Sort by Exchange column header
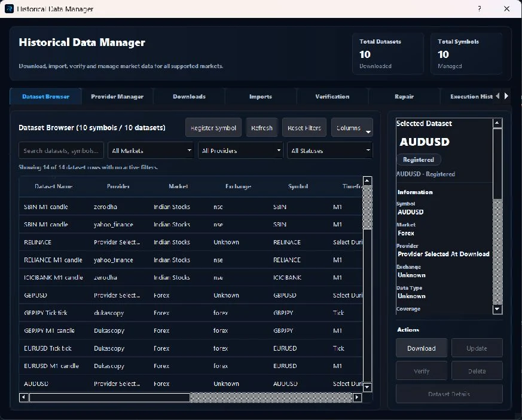Image resolution: width=522 pixels, height=420 pixels. click(x=238, y=186)
